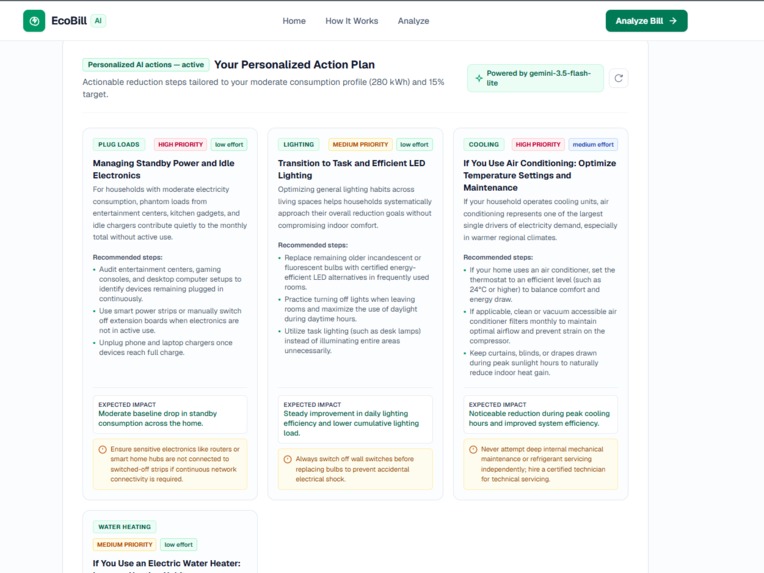The image size is (764, 573).
Task: Click the refresh action plan icon
Action: (x=618, y=78)
